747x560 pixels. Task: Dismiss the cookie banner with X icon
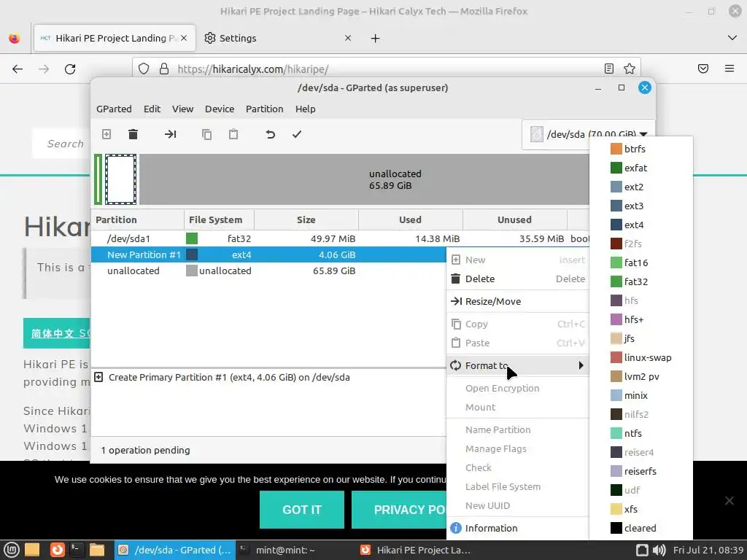(x=729, y=500)
